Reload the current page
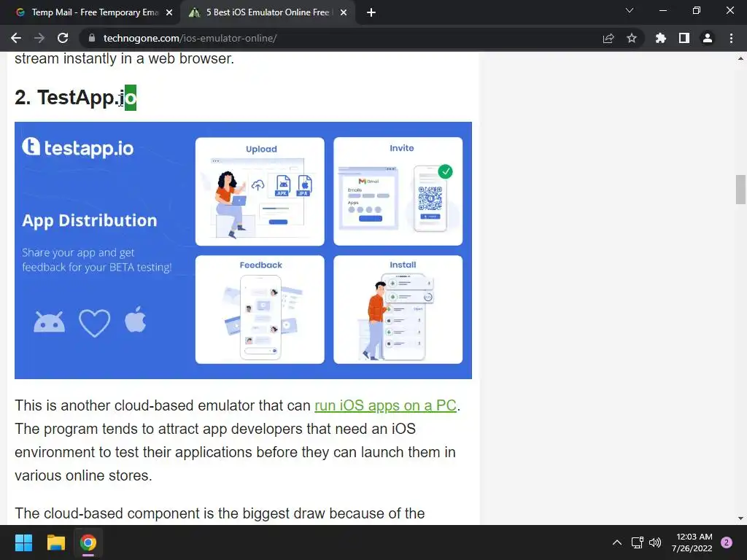The image size is (747, 560). pos(63,38)
